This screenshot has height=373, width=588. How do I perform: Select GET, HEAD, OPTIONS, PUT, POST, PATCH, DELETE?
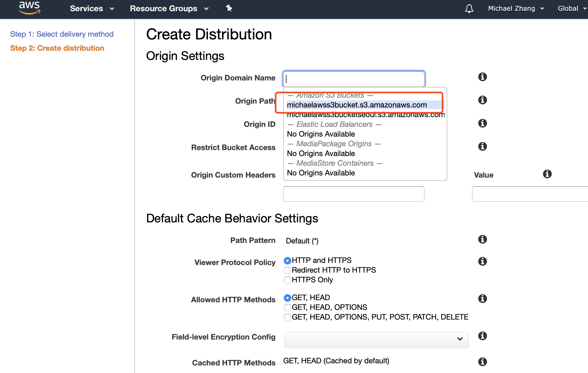[287, 317]
